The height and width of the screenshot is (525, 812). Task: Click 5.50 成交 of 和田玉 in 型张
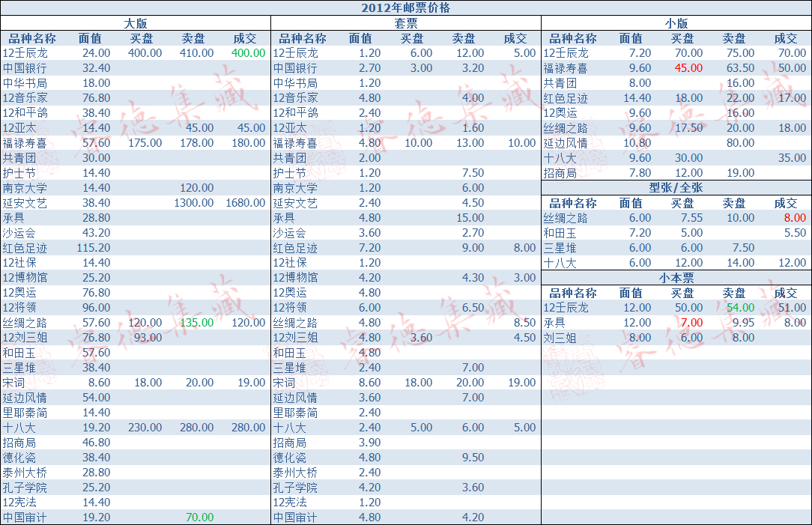point(795,233)
